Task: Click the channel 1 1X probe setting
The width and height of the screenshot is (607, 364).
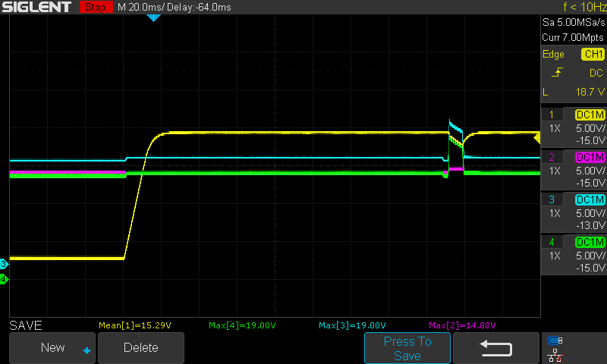Action: tap(555, 128)
